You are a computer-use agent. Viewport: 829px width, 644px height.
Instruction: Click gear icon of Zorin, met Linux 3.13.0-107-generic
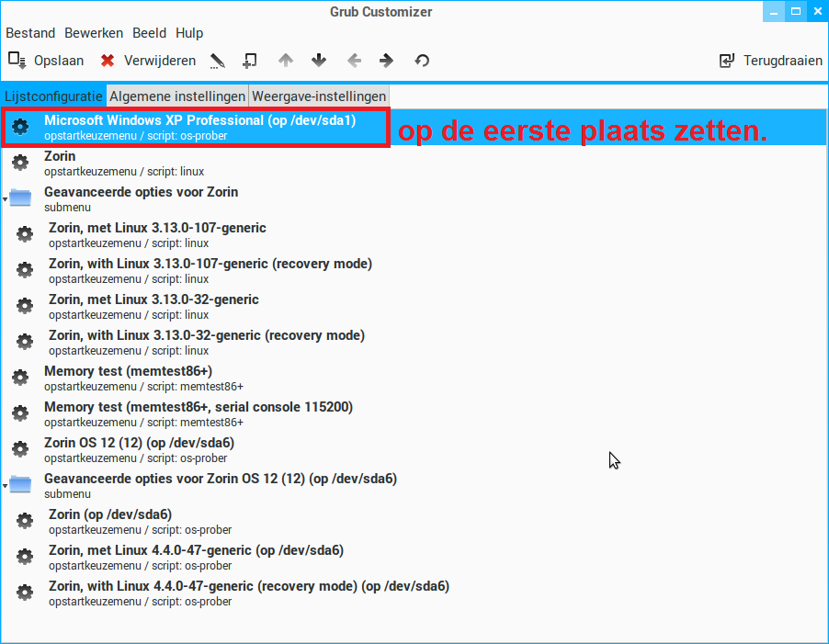click(x=25, y=234)
